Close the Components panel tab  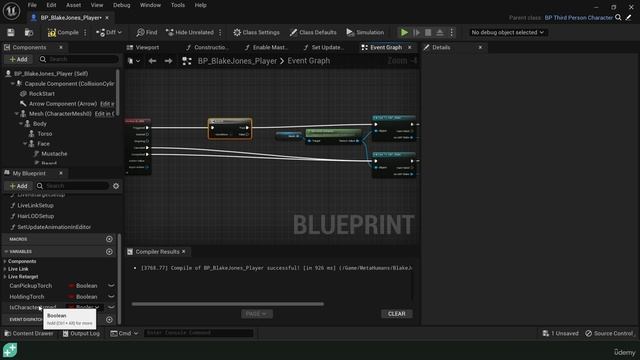click(x=61, y=47)
